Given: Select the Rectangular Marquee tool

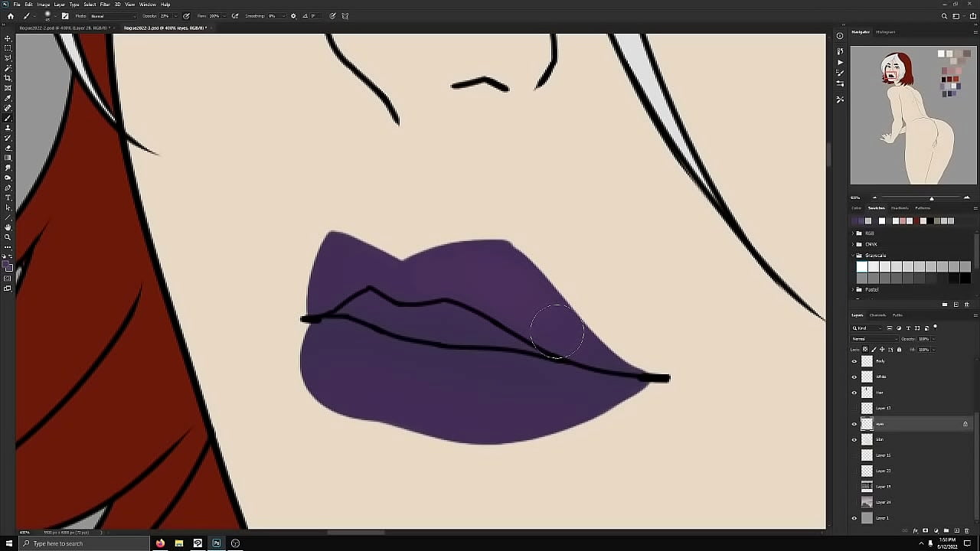Looking at the screenshot, I should (x=8, y=47).
